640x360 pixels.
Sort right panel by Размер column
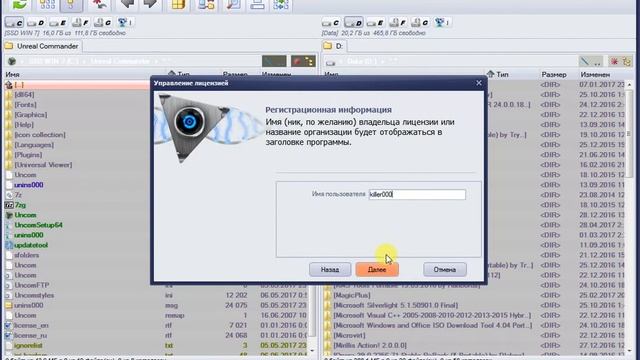coord(554,75)
